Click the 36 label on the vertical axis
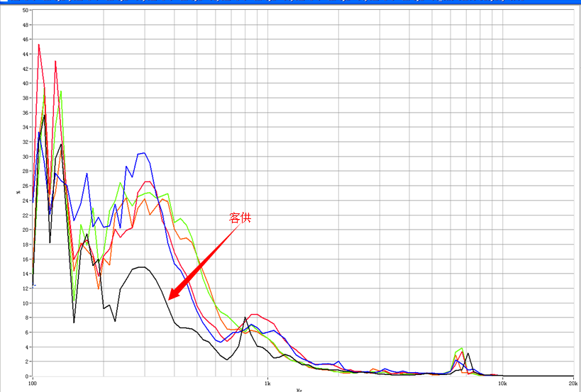Screen dimensions: 581x392 pyautogui.click(x=26, y=113)
